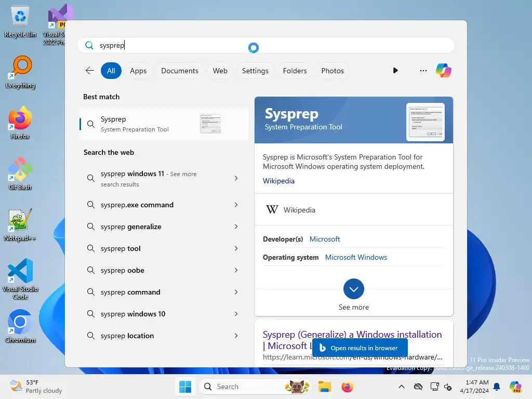
Task: Show hidden tray icons chevron
Action: point(402,387)
